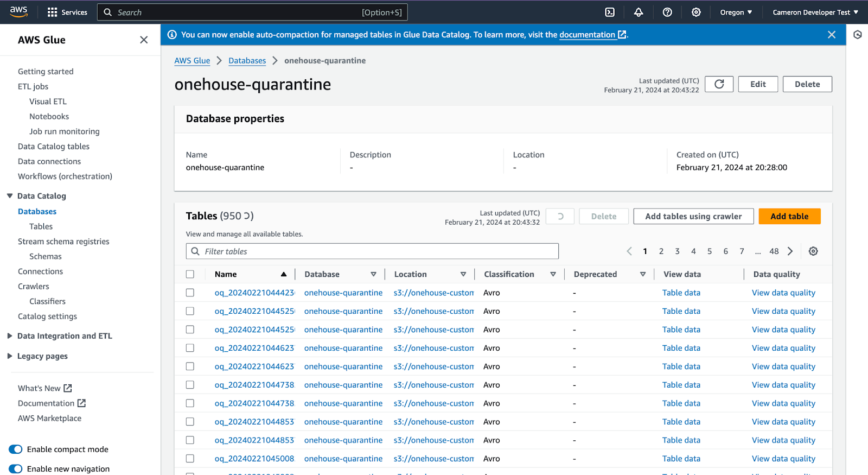Open the notifications bell icon
868x475 pixels.
[x=639, y=12]
